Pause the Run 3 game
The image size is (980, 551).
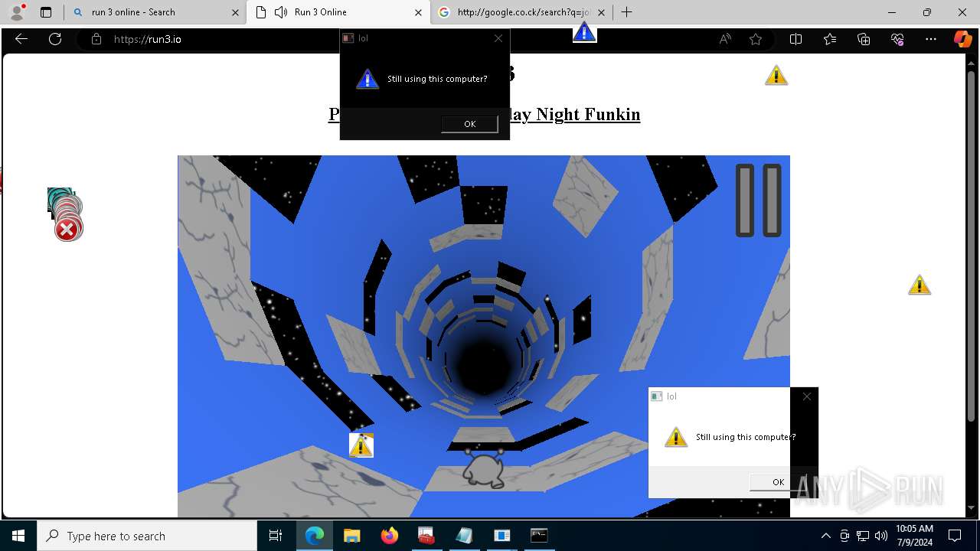[x=758, y=200]
